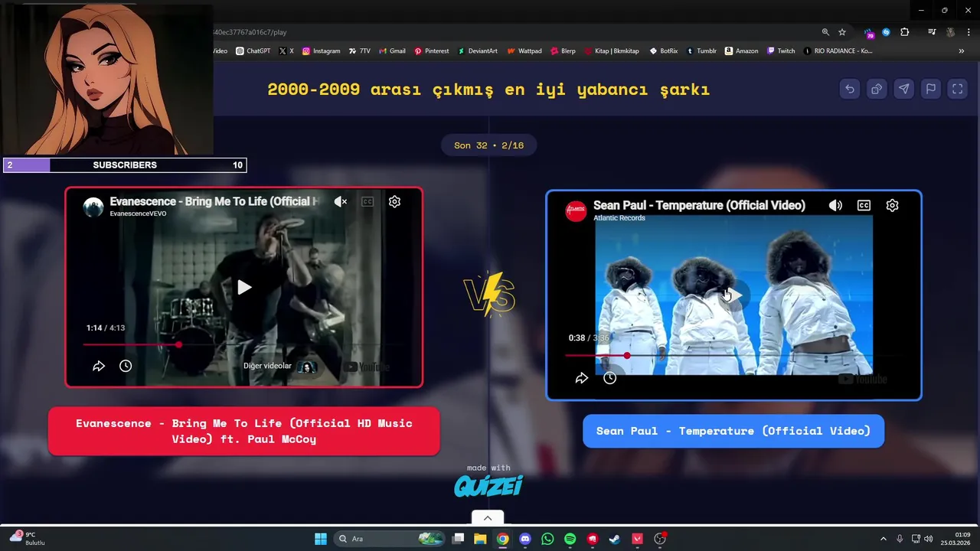The width and height of the screenshot is (980, 551).
Task: Open the BotRix bookmark
Action: (664, 51)
